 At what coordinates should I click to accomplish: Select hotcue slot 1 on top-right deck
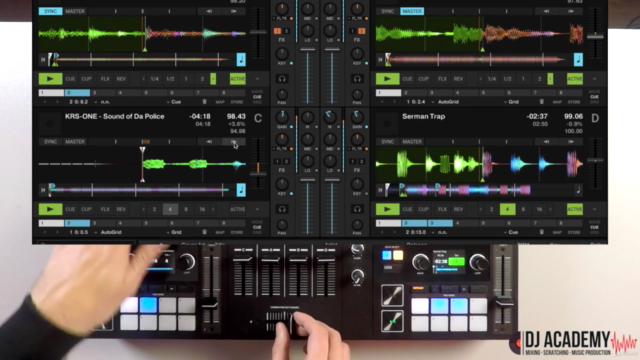[x=389, y=93]
